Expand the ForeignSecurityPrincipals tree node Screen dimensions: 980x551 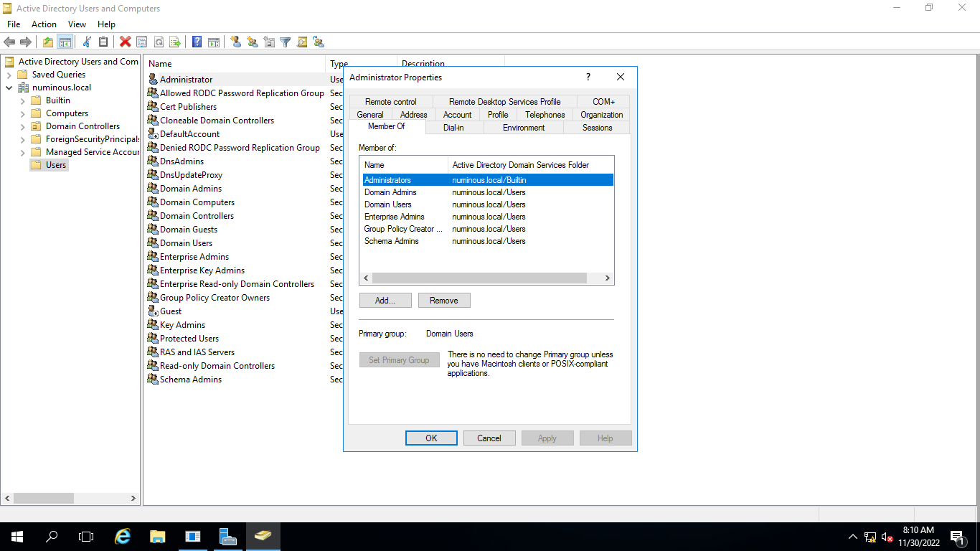coord(22,139)
